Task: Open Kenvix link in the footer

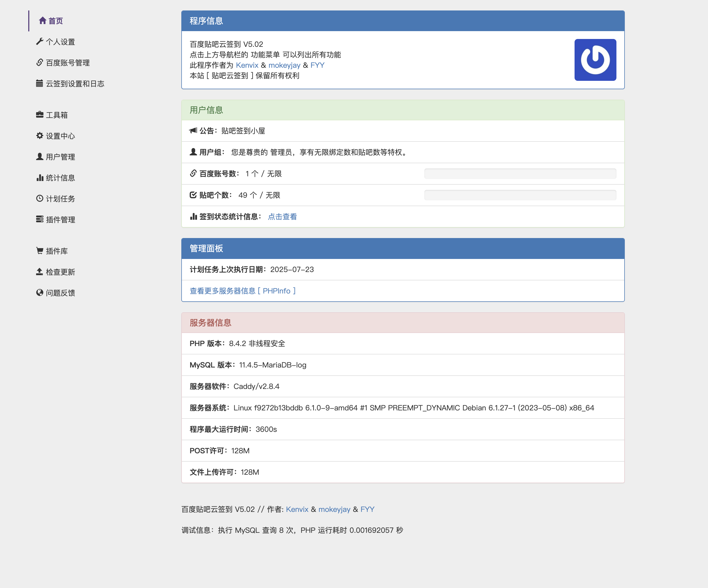Action: 297,509
